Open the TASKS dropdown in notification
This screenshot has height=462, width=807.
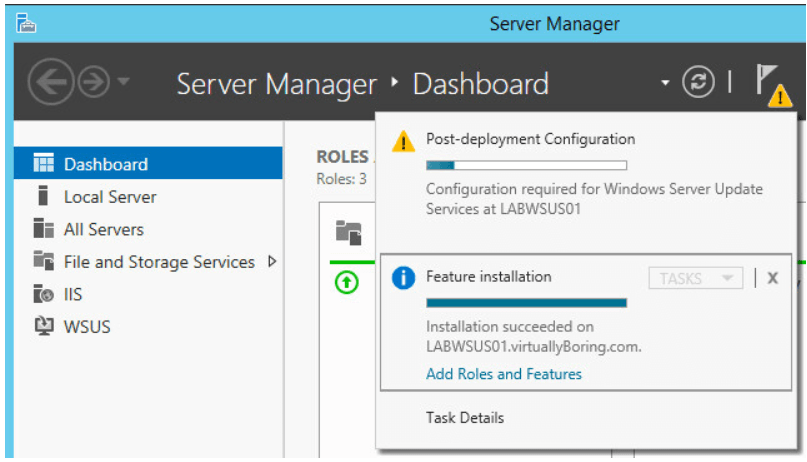point(695,278)
